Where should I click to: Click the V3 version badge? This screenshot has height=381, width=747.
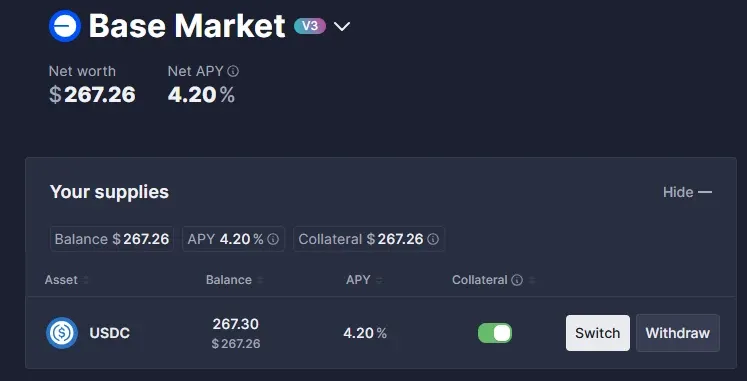(x=310, y=26)
